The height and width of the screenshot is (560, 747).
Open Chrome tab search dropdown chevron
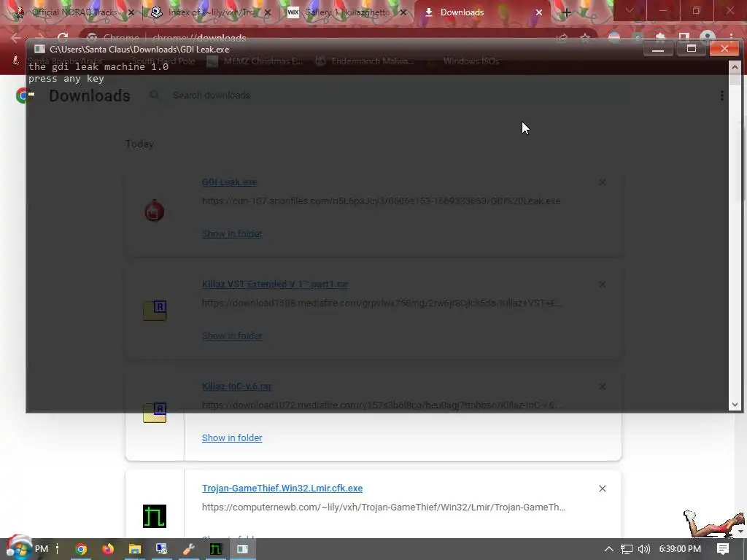point(630,10)
